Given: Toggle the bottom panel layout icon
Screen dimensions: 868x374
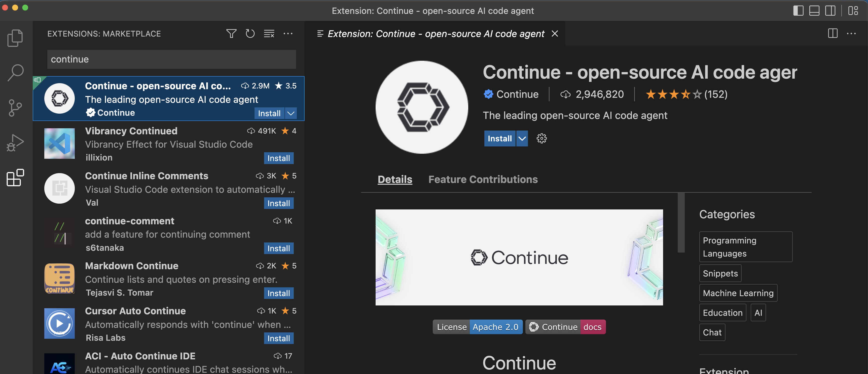Looking at the screenshot, I should pyautogui.click(x=814, y=10).
